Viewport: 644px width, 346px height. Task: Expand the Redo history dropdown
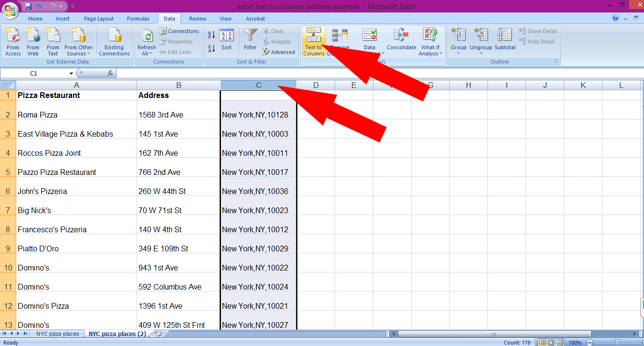(61, 6)
